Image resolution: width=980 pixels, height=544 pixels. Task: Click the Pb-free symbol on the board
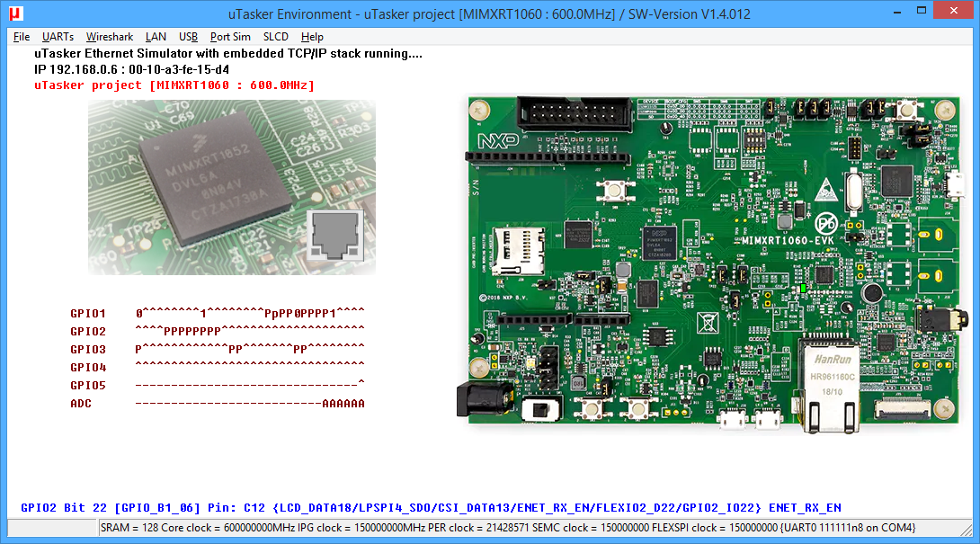tap(826, 222)
